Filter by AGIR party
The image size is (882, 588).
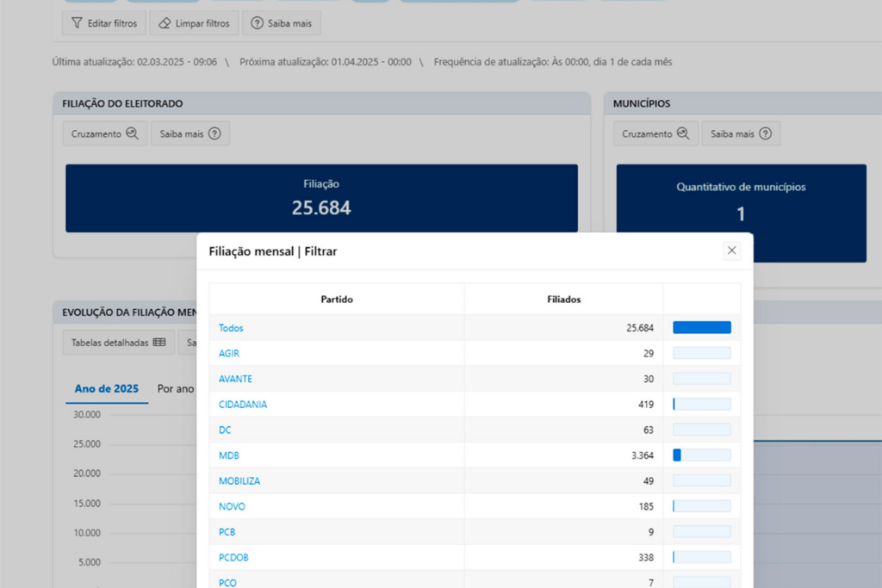coord(229,353)
